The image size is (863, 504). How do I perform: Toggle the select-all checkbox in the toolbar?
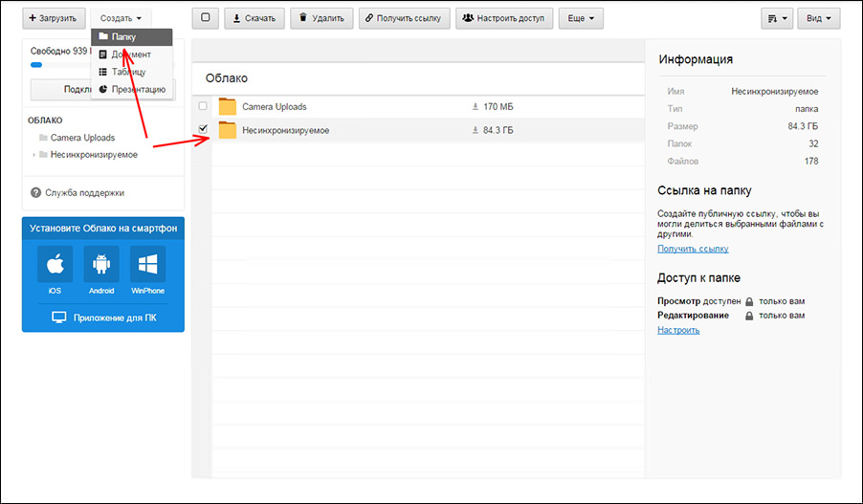tap(205, 18)
